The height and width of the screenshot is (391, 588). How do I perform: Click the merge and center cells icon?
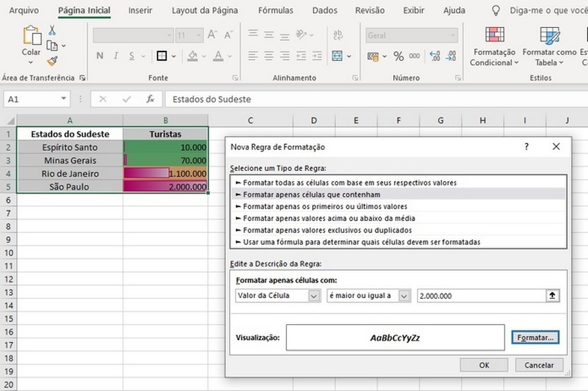338,56
